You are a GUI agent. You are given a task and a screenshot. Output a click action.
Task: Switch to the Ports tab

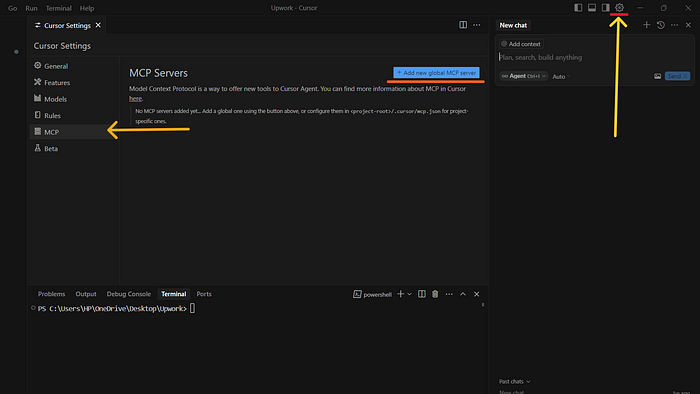(204, 294)
